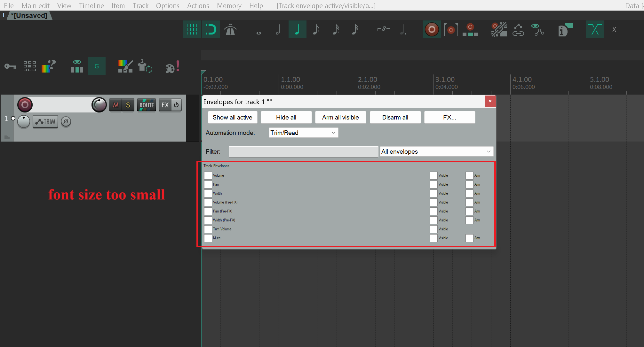Image resolution: width=644 pixels, height=347 pixels.
Task: Open the Automation mode Trim/Read dropdown
Action: 303,133
